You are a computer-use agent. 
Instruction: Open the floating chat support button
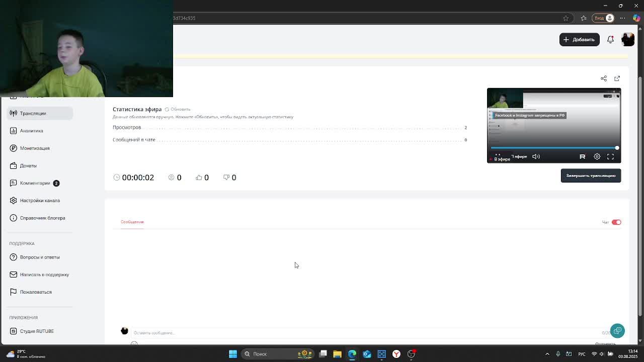pyautogui.click(x=617, y=330)
